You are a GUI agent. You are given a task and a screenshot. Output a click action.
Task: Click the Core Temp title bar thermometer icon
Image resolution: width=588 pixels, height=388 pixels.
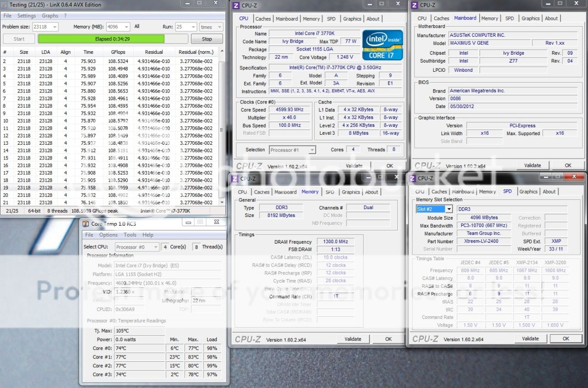(85, 224)
